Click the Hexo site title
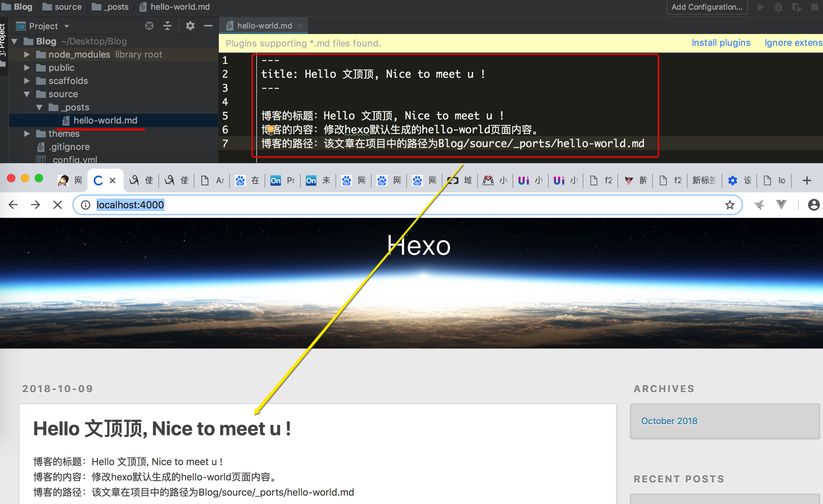The image size is (823, 504). pyautogui.click(x=419, y=246)
